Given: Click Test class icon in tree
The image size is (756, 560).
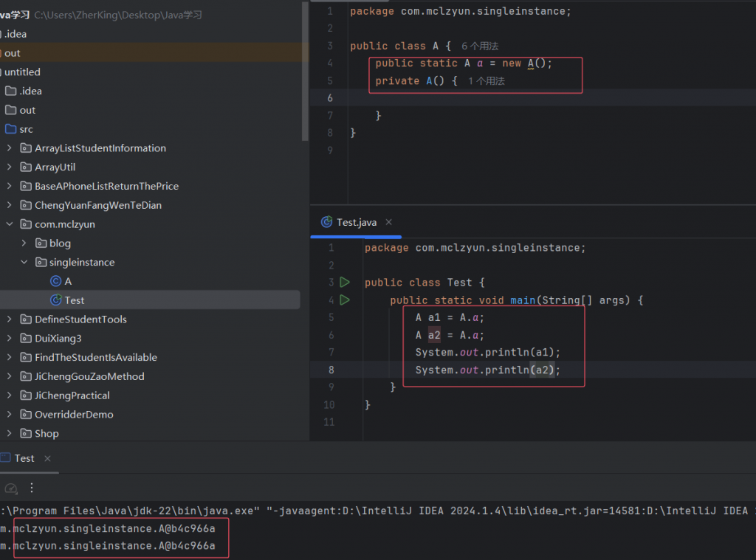Looking at the screenshot, I should pyautogui.click(x=55, y=300).
